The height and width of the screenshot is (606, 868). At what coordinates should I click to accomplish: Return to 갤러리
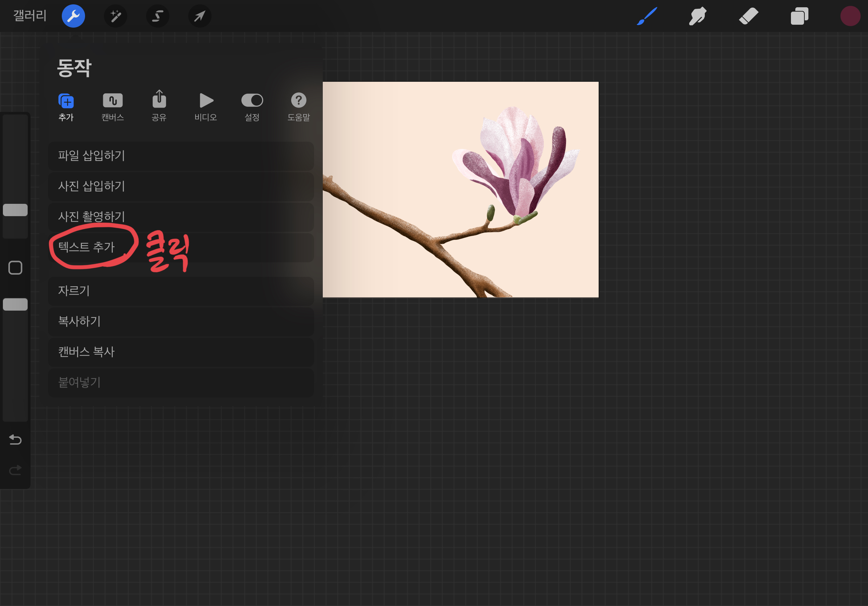click(29, 16)
